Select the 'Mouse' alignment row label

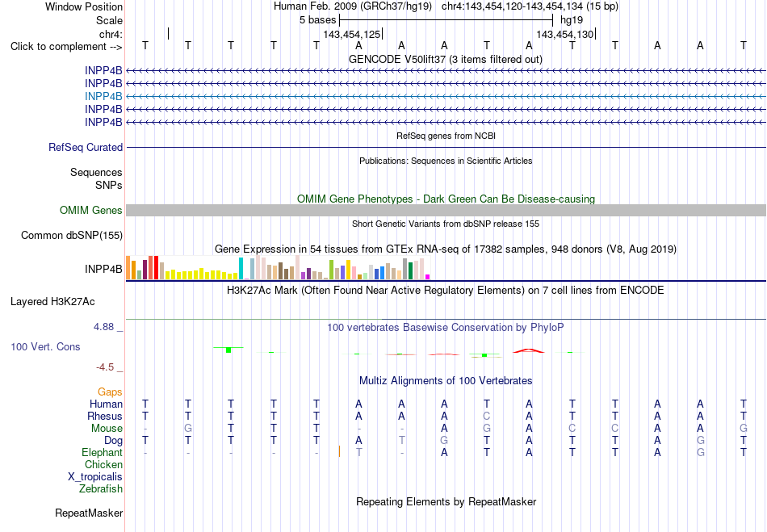tap(107, 429)
